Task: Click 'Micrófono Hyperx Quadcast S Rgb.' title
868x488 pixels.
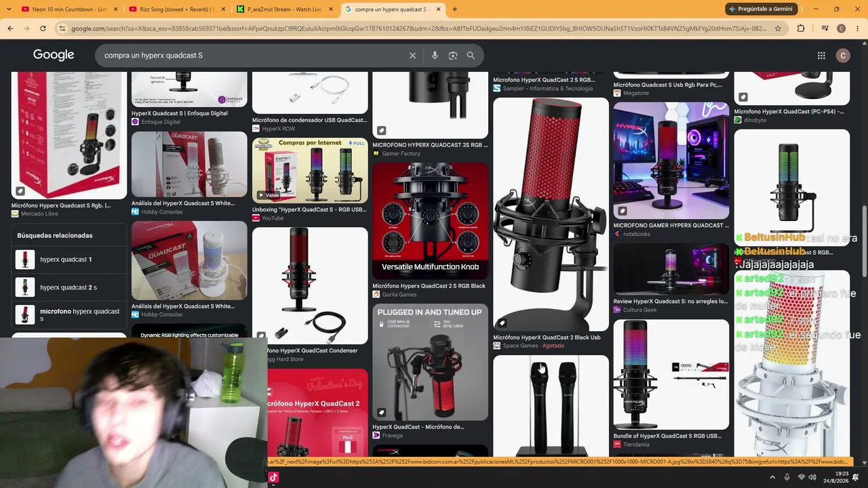Action: pyautogui.click(x=61, y=205)
